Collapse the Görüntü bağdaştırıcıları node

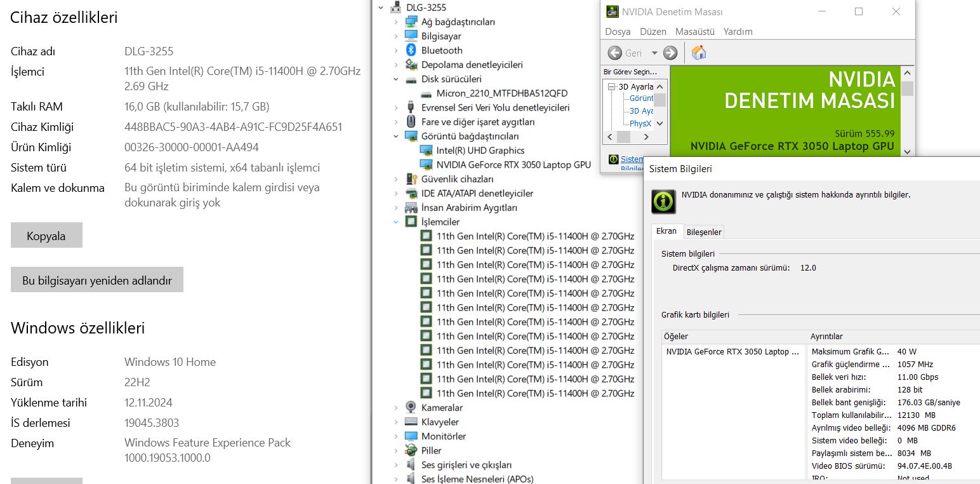pyautogui.click(x=396, y=136)
